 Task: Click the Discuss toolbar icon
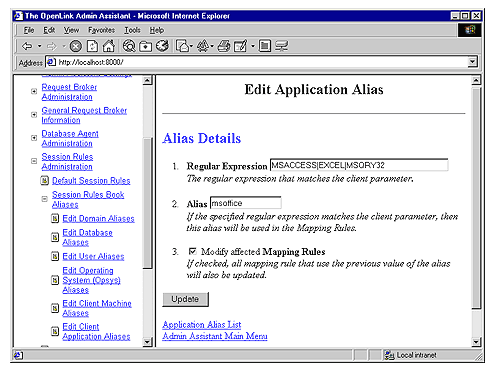coord(264,46)
